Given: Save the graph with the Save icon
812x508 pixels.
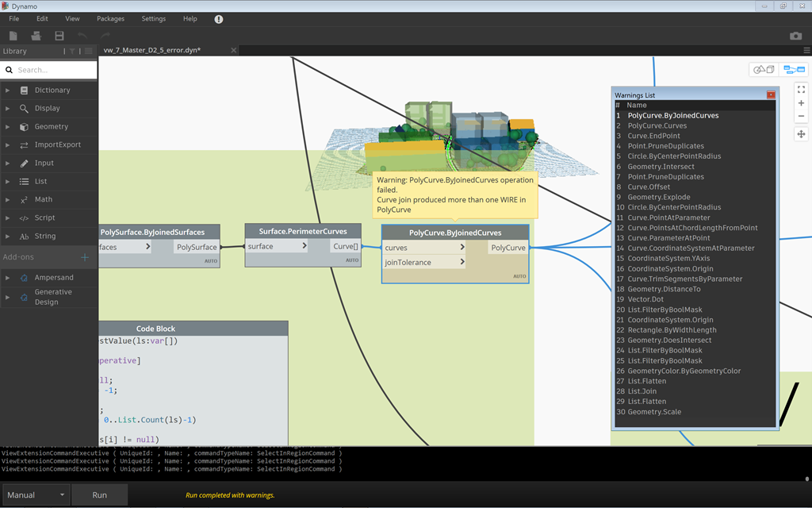Looking at the screenshot, I should [59, 36].
